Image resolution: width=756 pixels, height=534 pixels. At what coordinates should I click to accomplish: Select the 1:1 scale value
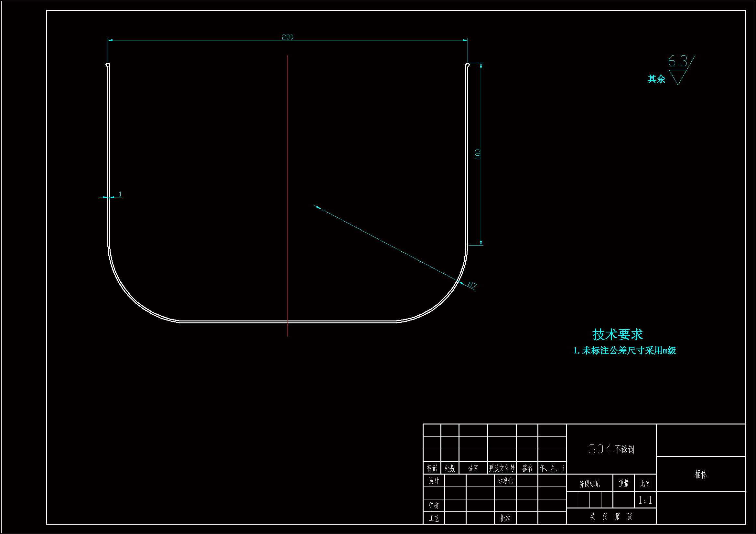645,500
